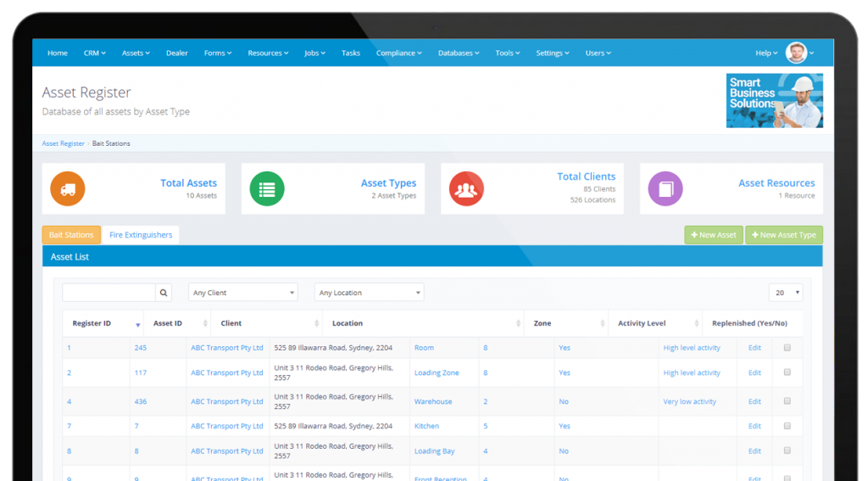Select the Bait Stations tab
Image resolution: width=868 pixels, height=481 pixels.
pos(71,235)
